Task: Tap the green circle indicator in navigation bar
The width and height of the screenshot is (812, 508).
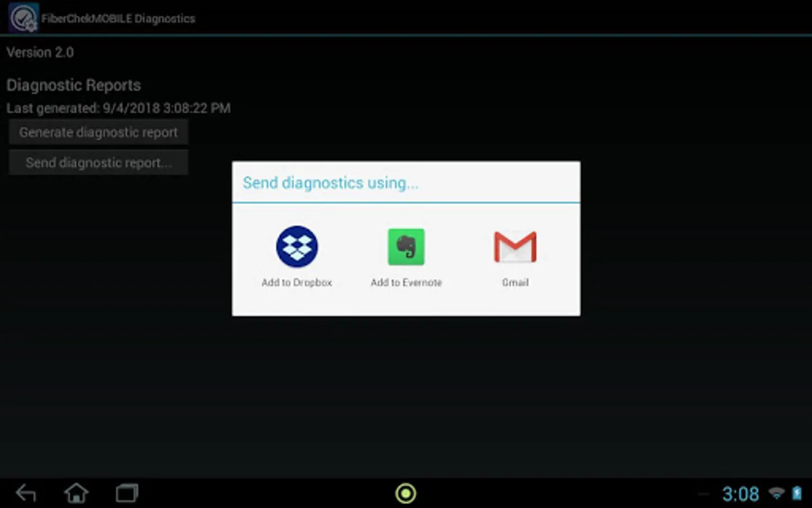Action: coord(405,493)
